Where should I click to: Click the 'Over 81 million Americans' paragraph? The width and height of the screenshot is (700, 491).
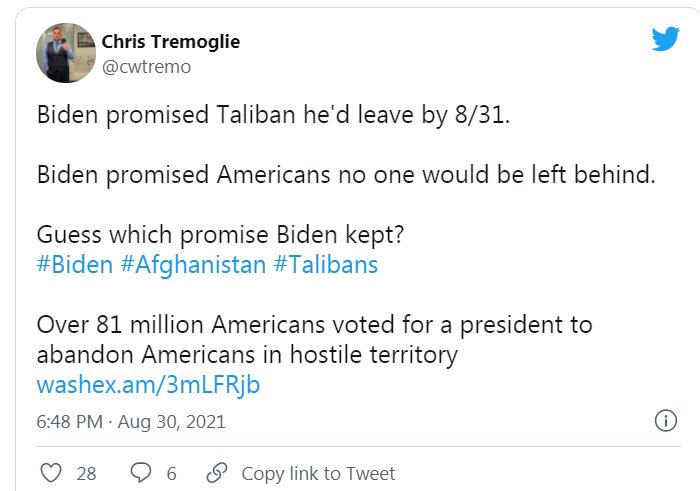pos(314,340)
